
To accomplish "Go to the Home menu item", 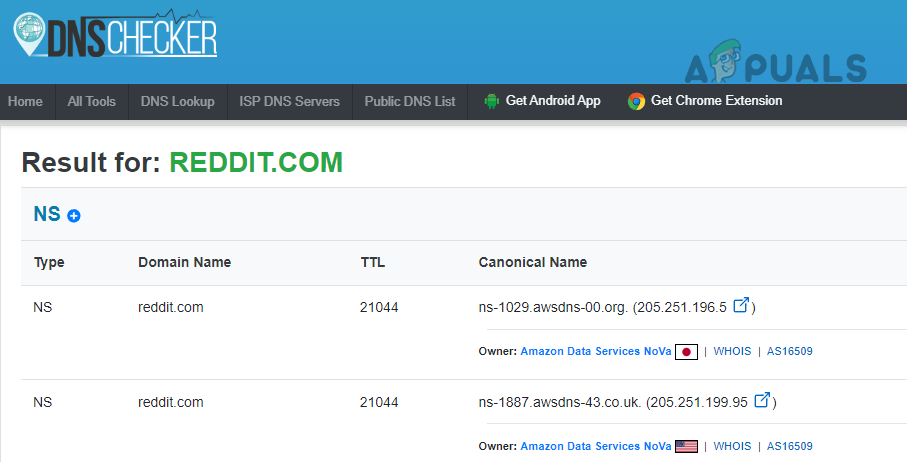I will pos(25,101).
